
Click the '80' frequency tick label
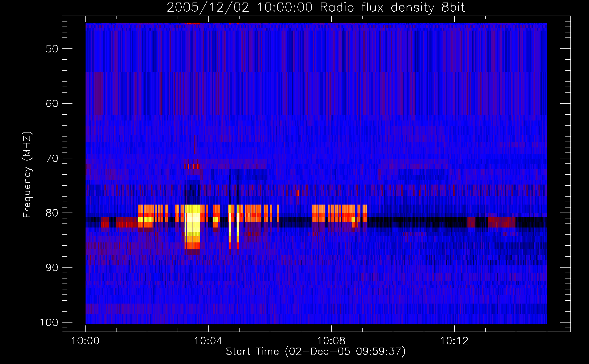tap(52, 213)
